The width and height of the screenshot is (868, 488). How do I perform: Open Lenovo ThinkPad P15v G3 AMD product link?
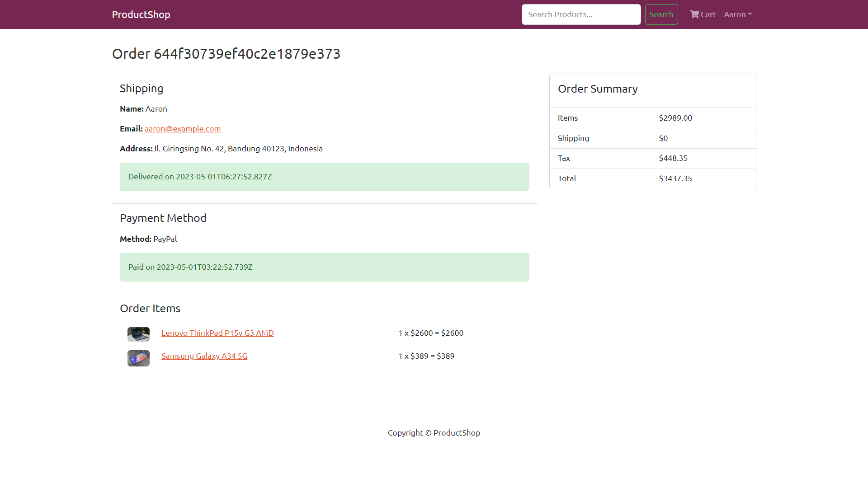click(217, 333)
